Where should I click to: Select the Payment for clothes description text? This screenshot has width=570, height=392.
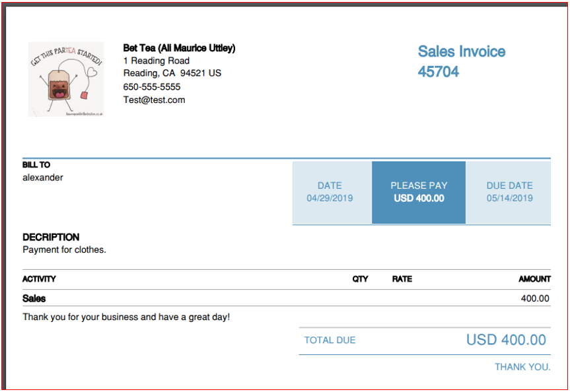point(64,250)
